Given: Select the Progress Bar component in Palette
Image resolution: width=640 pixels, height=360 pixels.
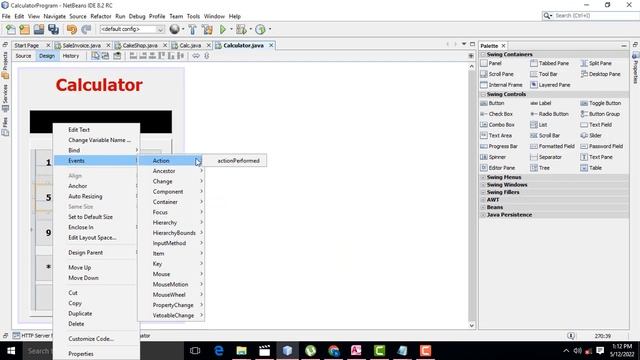Looking at the screenshot, I should [499, 146].
